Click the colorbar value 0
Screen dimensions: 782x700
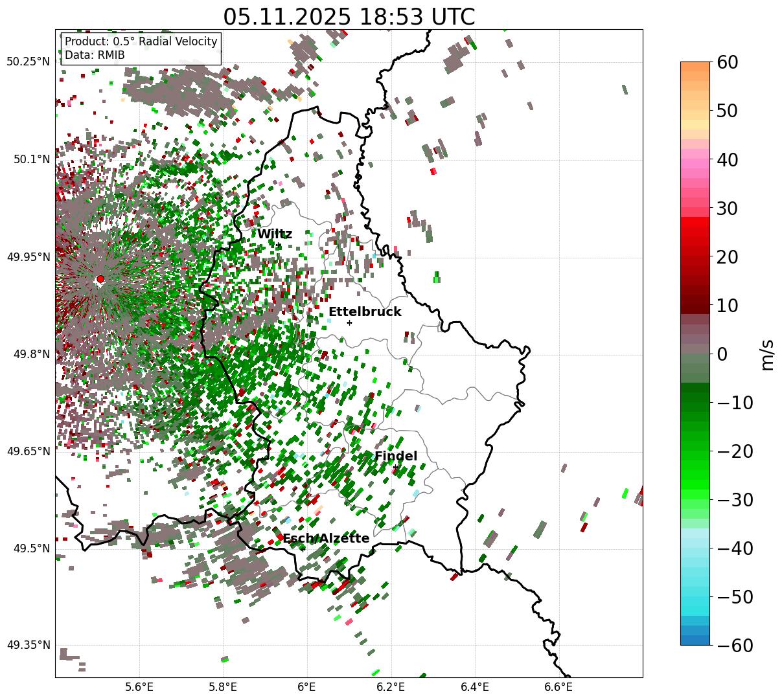pyautogui.click(x=721, y=354)
